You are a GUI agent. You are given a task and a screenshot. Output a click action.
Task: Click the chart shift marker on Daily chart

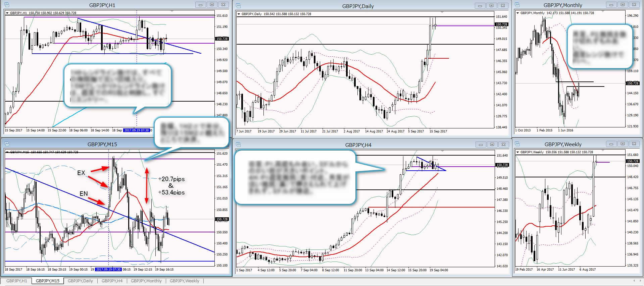tap(442, 12)
